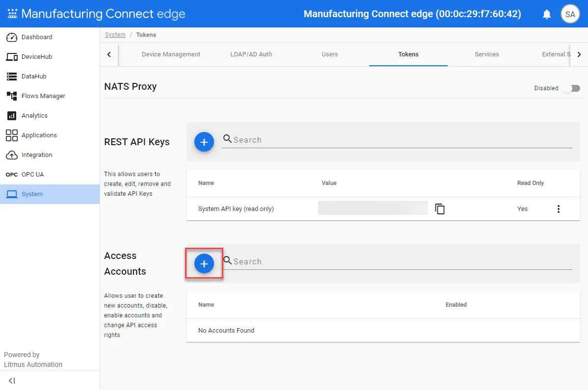Open the SA user avatar menu
The width and height of the screenshot is (588, 390).
coord(570,14)
